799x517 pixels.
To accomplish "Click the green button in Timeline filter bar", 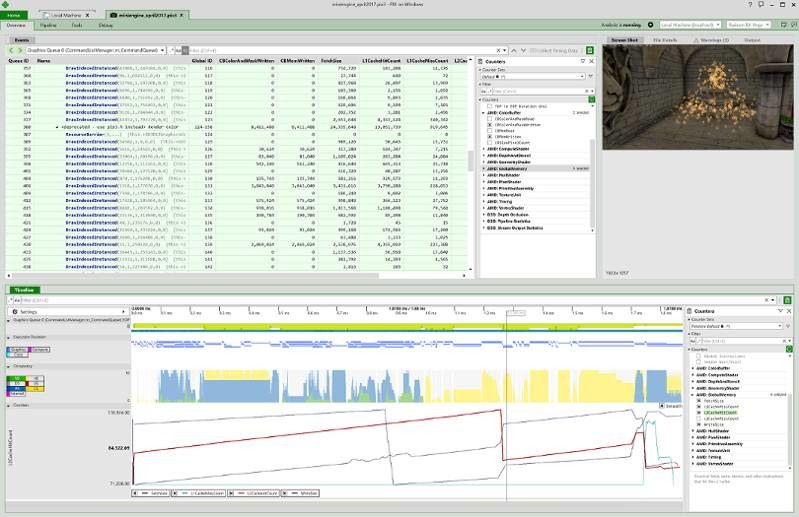I will point(787,300).
